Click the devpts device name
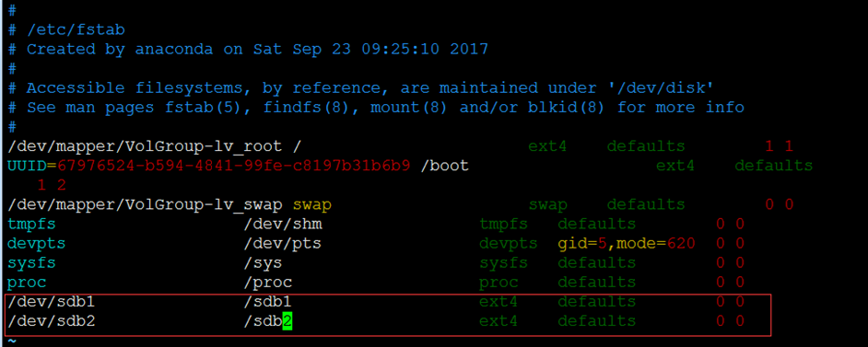 [37, 244]
